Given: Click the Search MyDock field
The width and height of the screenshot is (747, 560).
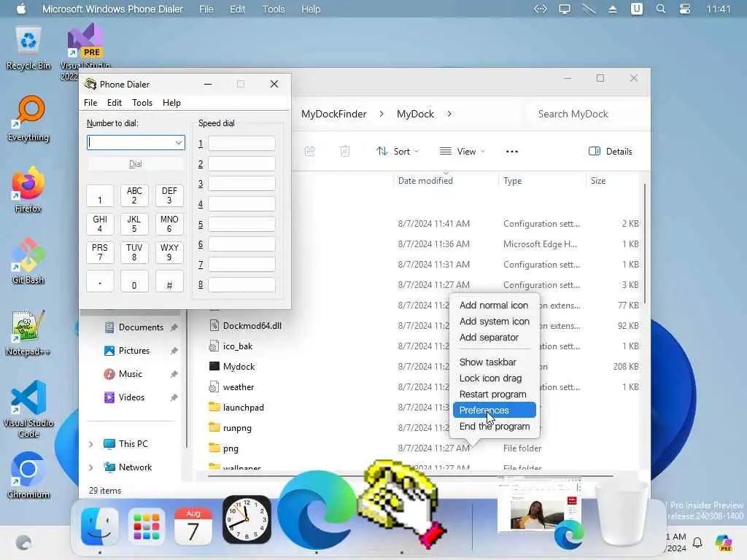Looking at the screenshot, I should [x=586, y=114].
